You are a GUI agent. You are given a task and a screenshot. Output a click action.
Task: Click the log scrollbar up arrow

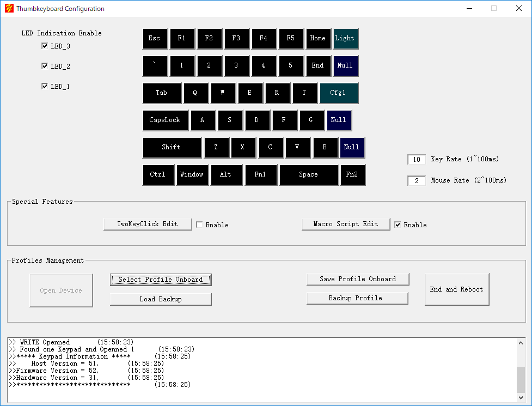click(521, 343)
